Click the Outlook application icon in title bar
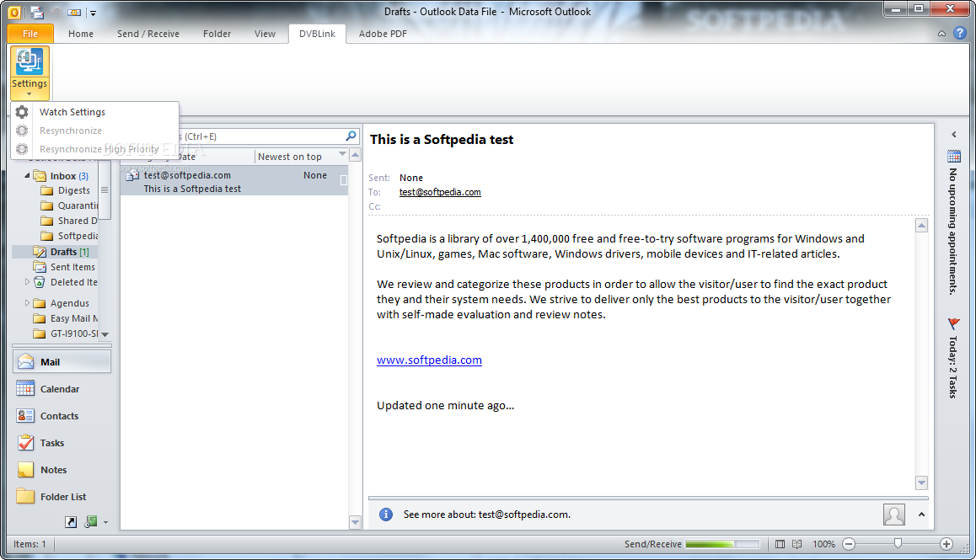Viewport: 976px width, 560px height. (x=13, y=12)
